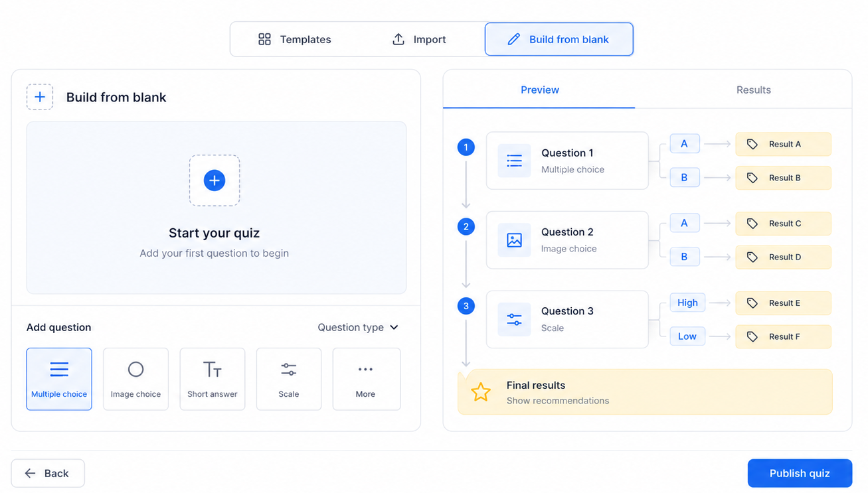Screen dimensions: 868x493
Task: Choose the Import option at top
Action: tap(419, 39)
